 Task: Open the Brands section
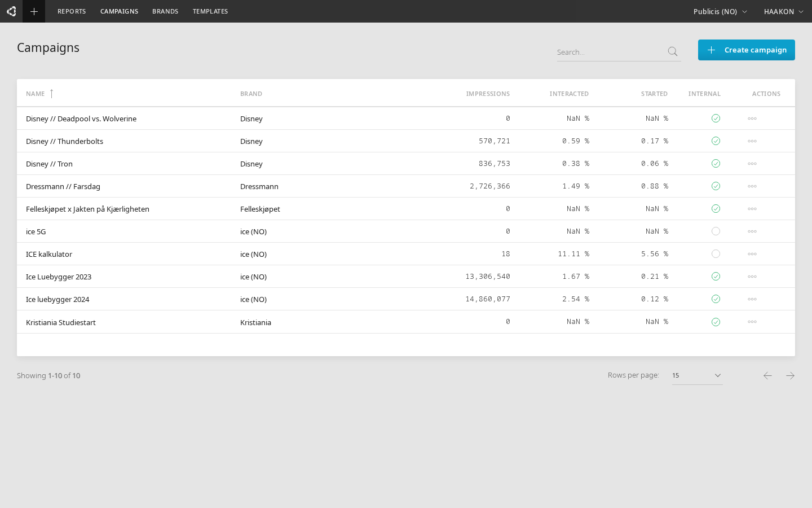point(165,11)
